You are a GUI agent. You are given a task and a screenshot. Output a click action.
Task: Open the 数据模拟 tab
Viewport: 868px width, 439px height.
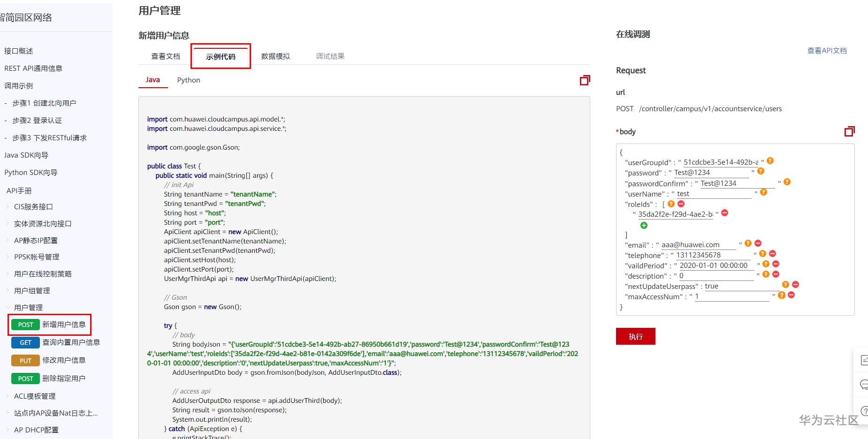tap(275, 56)
